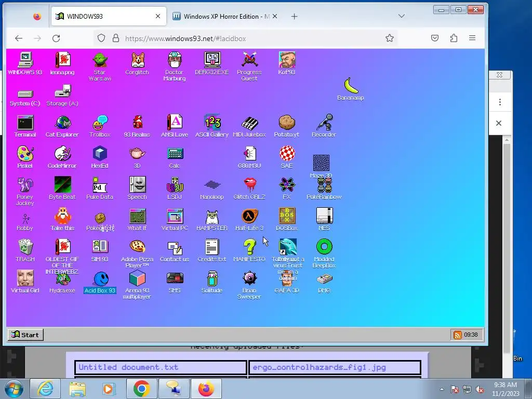Go back to previous page
This screenshot has width=532, height=399.
[19, 38]
